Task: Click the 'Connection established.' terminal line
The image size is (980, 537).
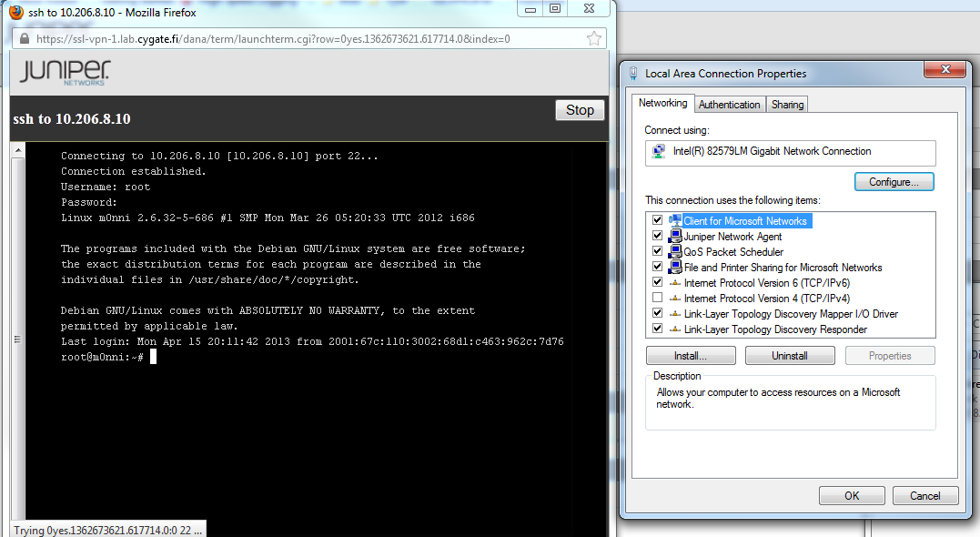Action: click(133, 171)
